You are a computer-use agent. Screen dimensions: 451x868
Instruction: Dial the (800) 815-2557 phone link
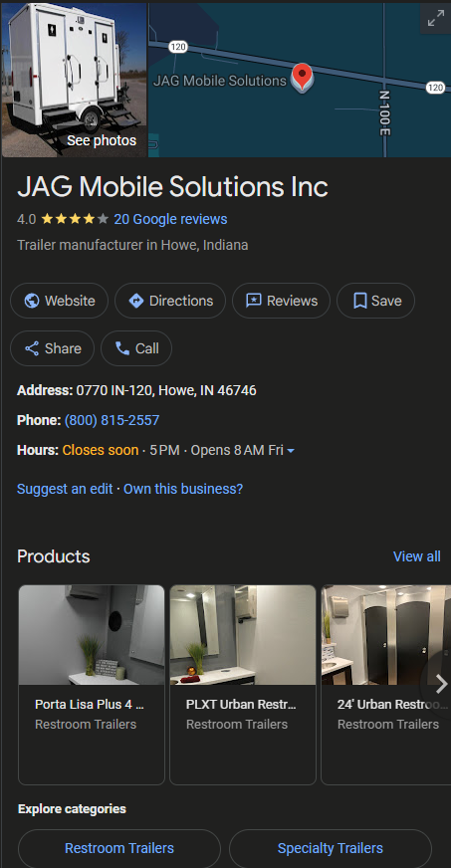click(x=112, y=420)
